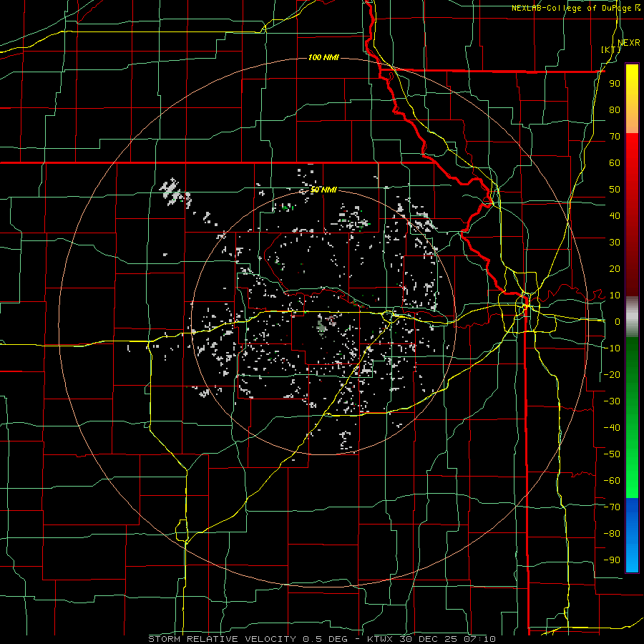Select the -90 value on the scale
644x644 pixels.
click(x=612, y=560)
